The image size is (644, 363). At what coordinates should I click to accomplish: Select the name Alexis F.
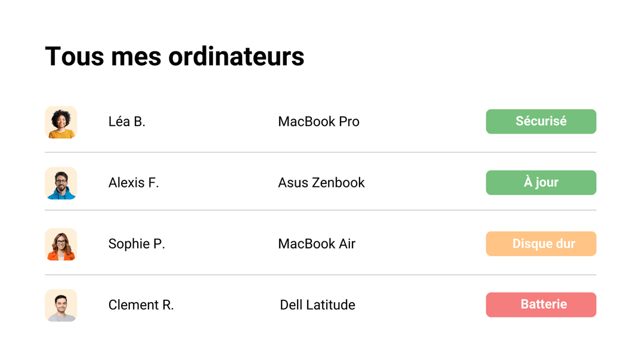click(134, 183)
